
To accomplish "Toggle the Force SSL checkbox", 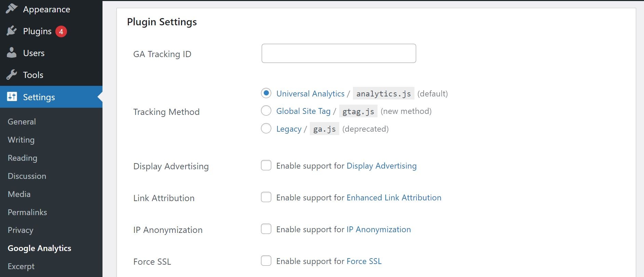I will (x=266, y=261).
